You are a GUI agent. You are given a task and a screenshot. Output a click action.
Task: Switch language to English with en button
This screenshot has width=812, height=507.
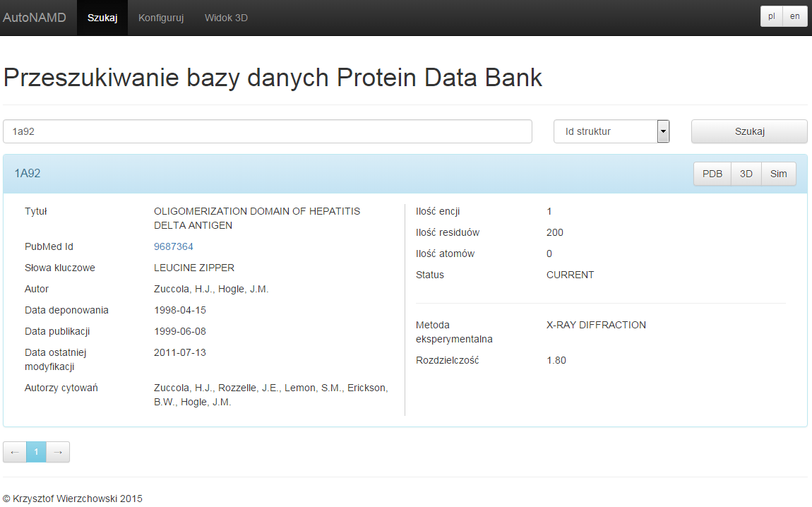(795, 16)
